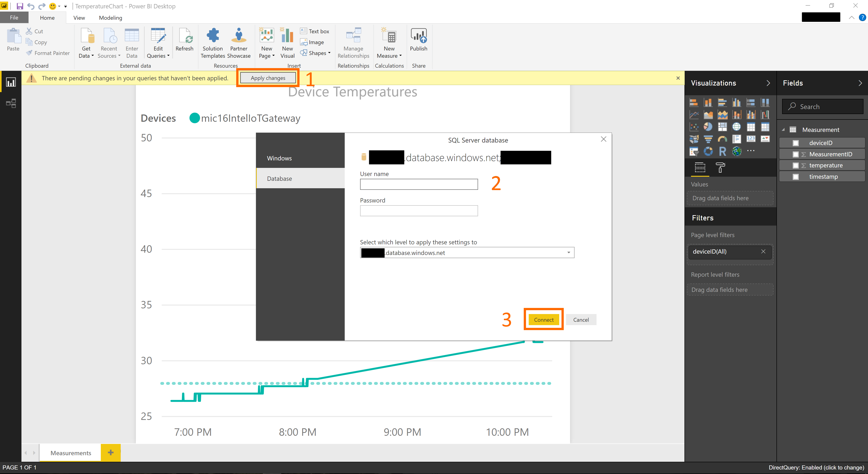Check the temperature field checkbox
This screenshot has width=868, height=474.
point(796,165)
